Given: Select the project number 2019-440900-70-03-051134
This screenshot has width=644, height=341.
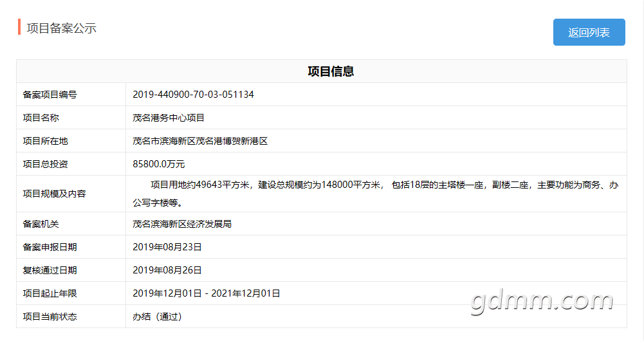Looking at the screenshot, I should (x=193, y=95).
